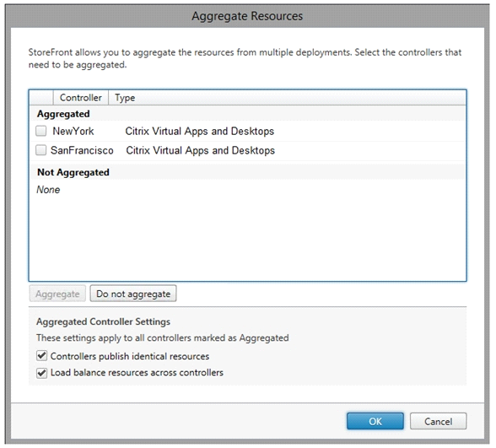
Task: Check the NewYork controller checkbox
Action: click(x=41, y=131)
